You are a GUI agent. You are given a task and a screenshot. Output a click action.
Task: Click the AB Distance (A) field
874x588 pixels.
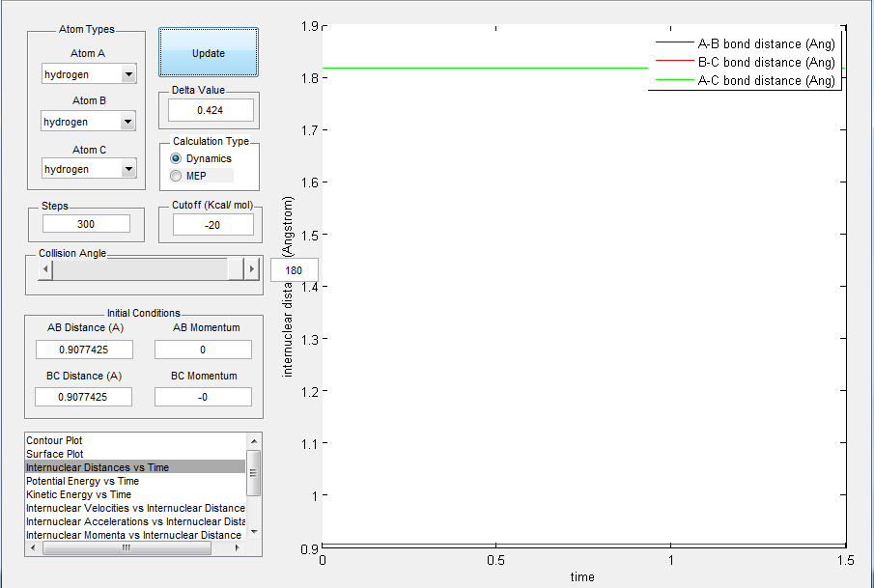pyautogui.click(x=84, y=350)
